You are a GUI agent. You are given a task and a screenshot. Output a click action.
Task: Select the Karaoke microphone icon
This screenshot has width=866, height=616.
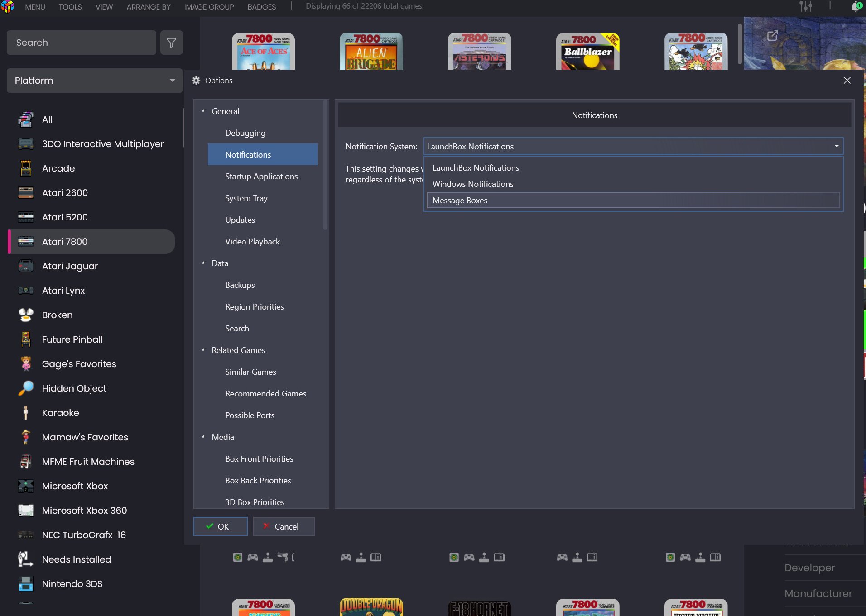[x=26, y=413]
